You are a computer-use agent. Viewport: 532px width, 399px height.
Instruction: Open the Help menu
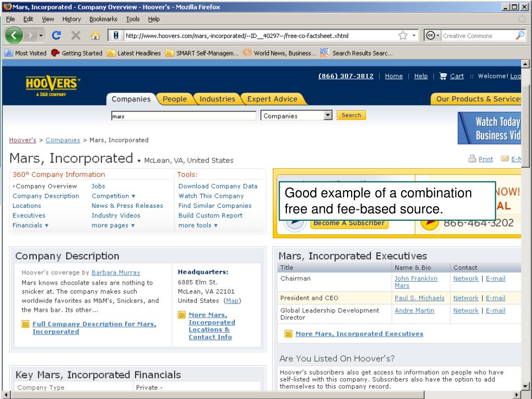(x=154, y=19)
